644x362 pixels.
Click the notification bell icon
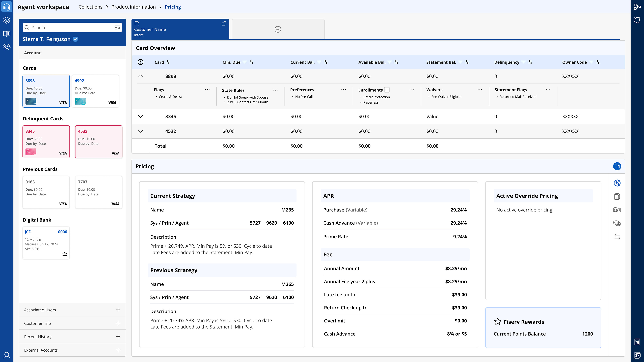click(637, 20)
